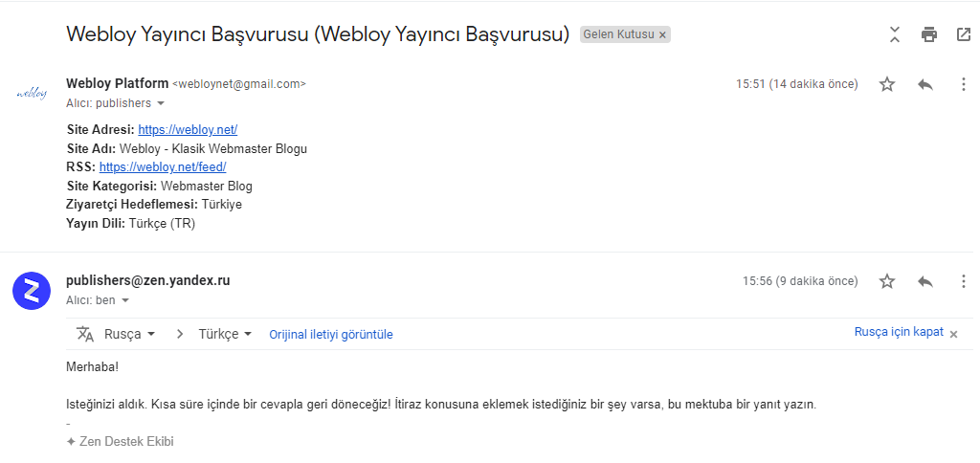Viewport: 980px width, 463px height.
Task: Click 'Orijinal iletiyi görüntüle' link
Action: coord(330,334)
